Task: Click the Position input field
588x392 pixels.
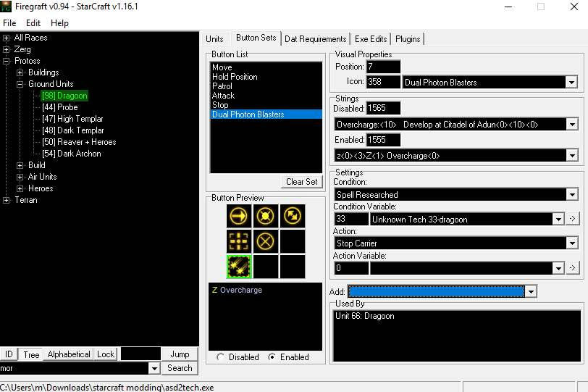Action: tap(383, 67)
